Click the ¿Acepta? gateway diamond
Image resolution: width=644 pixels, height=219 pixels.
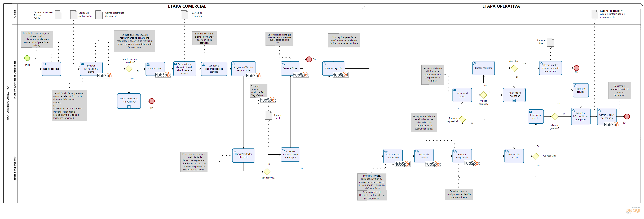click(x=514, y=68)
